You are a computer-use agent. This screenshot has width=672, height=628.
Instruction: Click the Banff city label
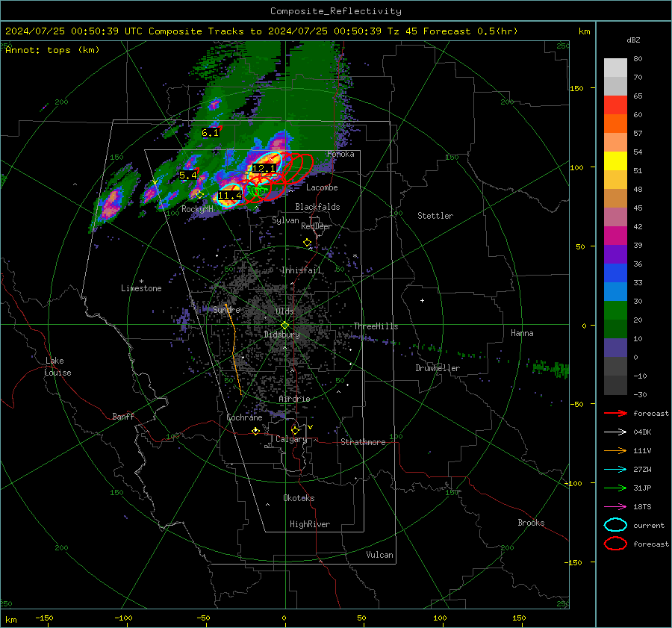(x=123, y=416)
